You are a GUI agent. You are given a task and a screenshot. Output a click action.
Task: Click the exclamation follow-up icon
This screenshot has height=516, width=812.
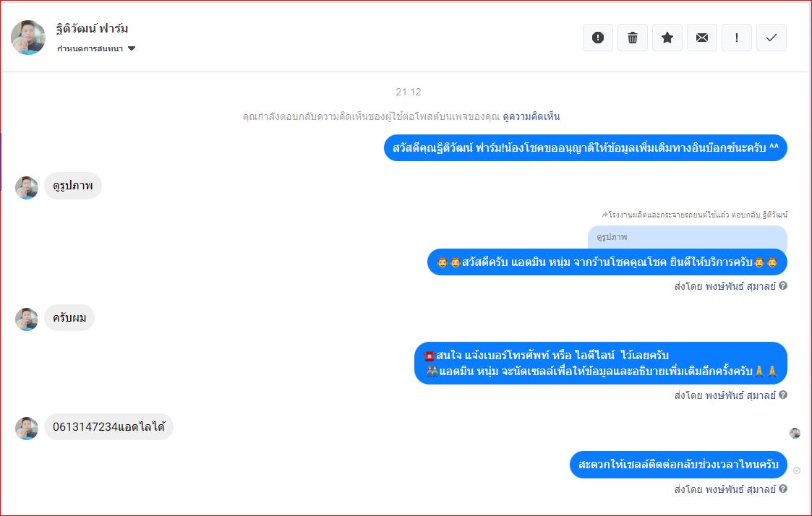[x=736, y=38]
